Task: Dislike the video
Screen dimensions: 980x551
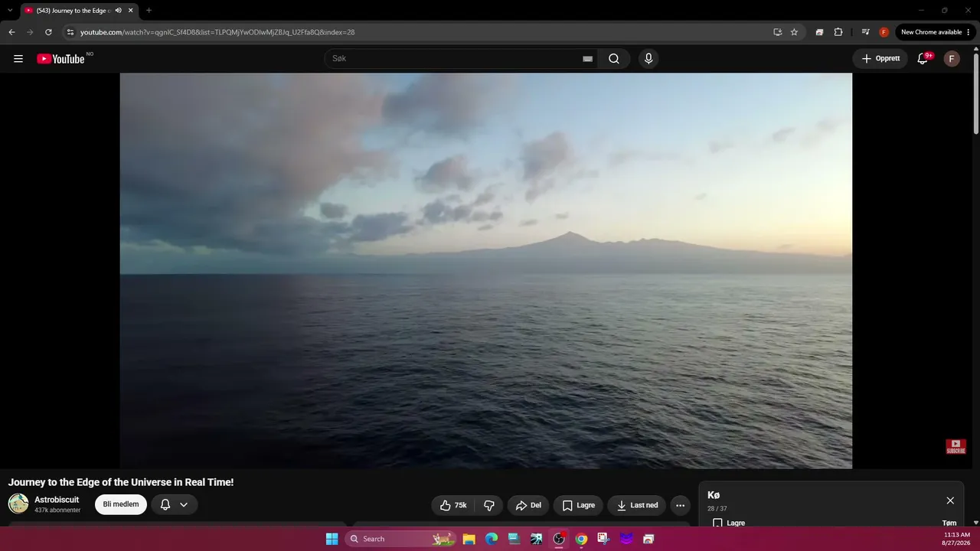Action: [x=489, y=505]
